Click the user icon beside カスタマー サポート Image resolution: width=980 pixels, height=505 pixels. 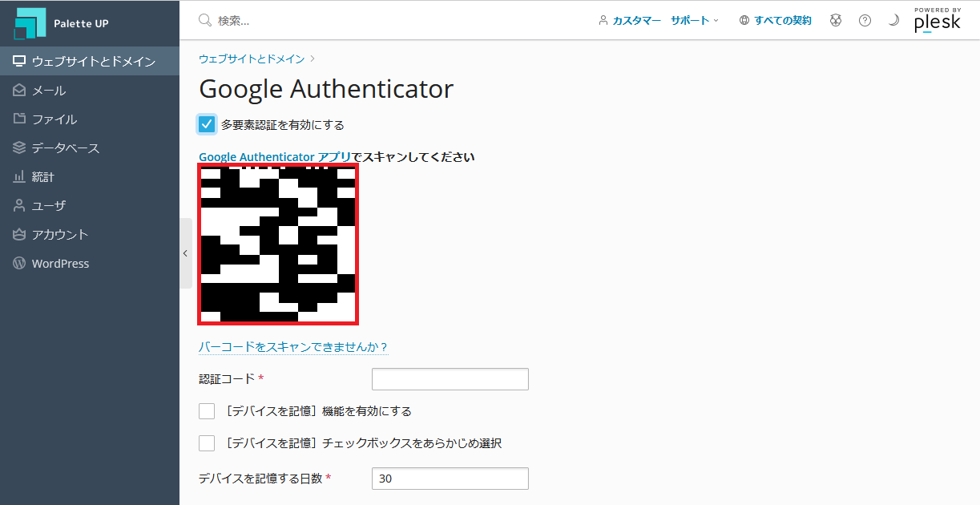tap(603, 20)
